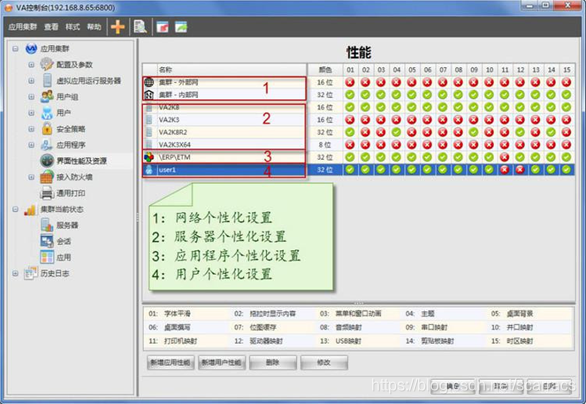586x404 pixels.
Task: Toggle column 14 check in VA2K8R2 row
Action: tap(551, 132)
